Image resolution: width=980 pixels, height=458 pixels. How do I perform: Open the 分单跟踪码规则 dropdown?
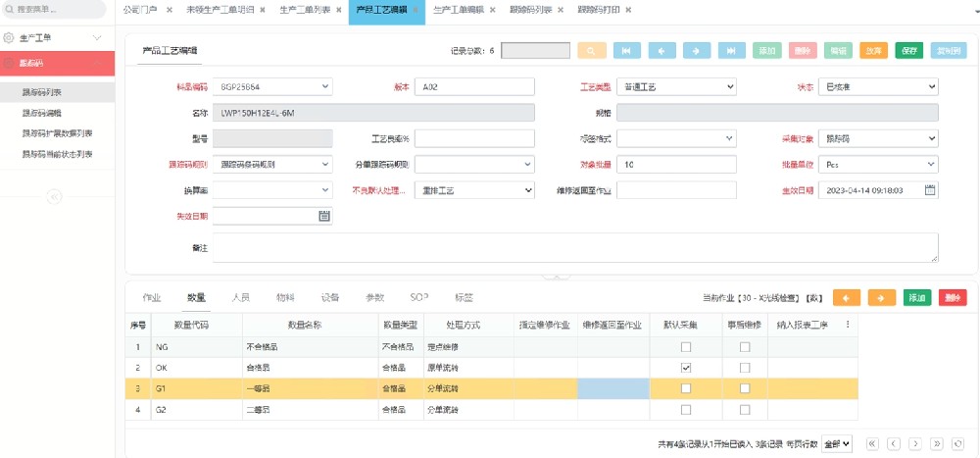(x=474, y=165)
